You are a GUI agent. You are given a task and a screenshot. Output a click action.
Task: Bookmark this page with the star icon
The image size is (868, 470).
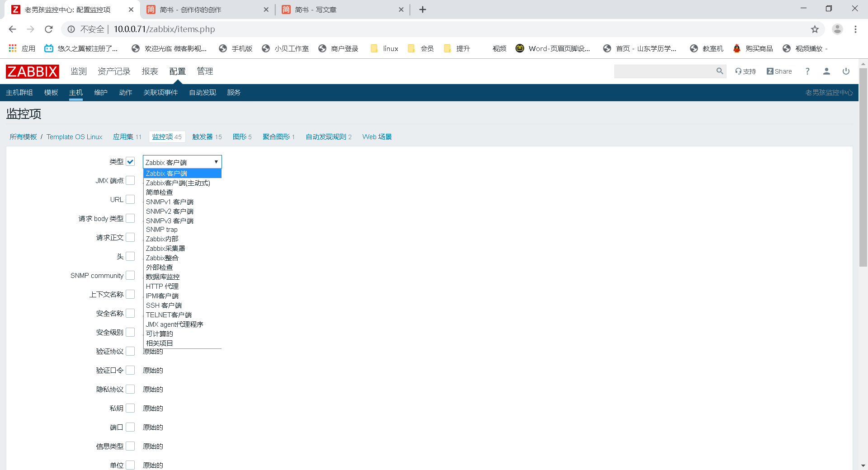[x=815, y=29]
